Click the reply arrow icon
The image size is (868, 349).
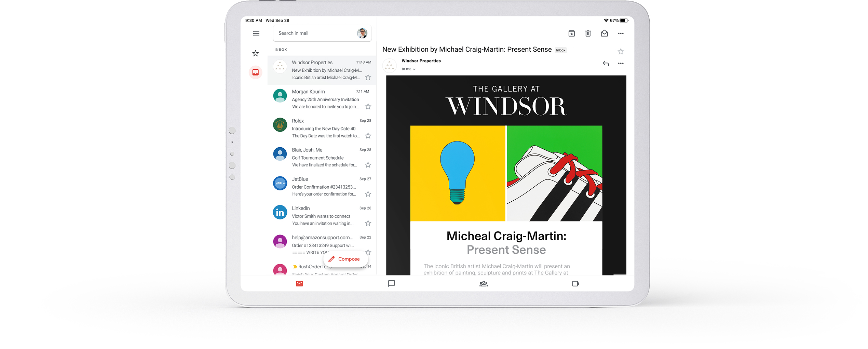click(606, 64)
